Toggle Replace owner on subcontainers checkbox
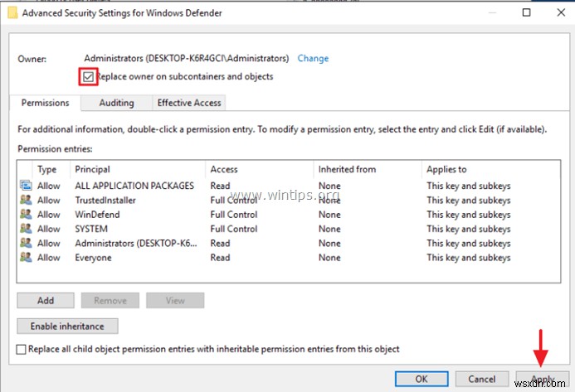Viewport: 575px width, 392px height. point(88,77)
